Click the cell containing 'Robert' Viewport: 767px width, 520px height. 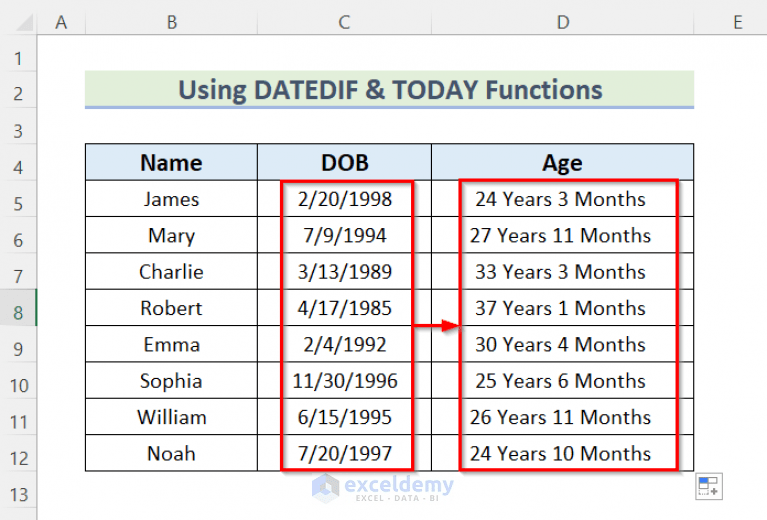pos(171,308)
